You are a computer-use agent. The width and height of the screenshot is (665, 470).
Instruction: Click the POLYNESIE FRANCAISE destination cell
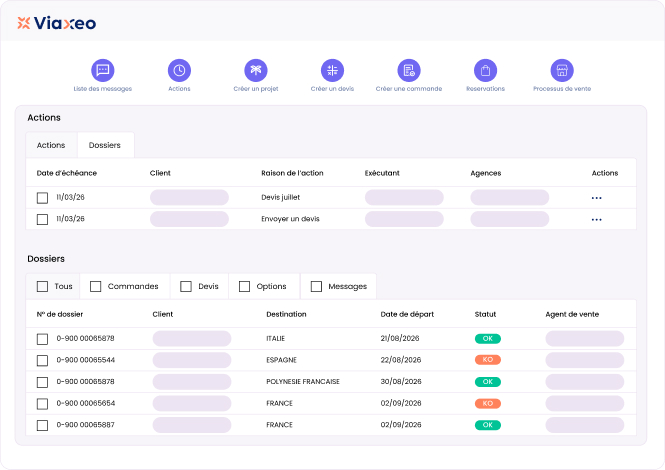[303, 382]
